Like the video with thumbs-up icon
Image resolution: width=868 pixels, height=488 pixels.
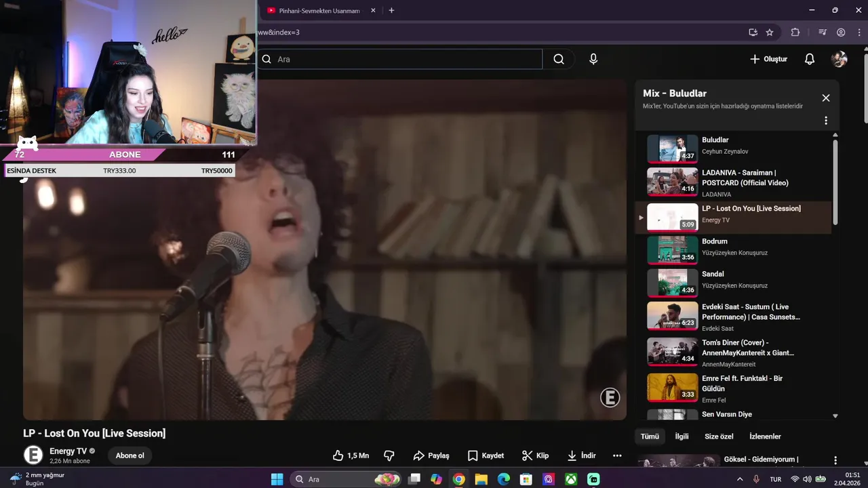click(x=351, y=455)
